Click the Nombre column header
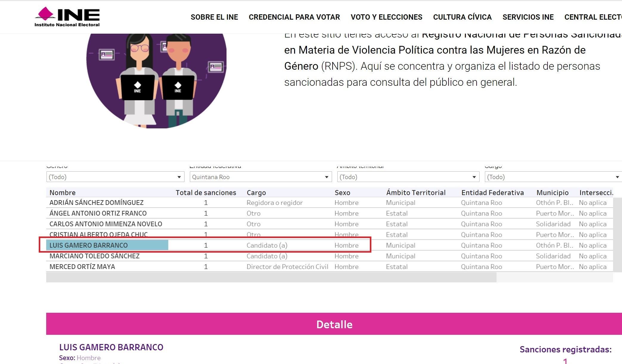The height and width of the screenshot is (364, 622). click(63, 192)
